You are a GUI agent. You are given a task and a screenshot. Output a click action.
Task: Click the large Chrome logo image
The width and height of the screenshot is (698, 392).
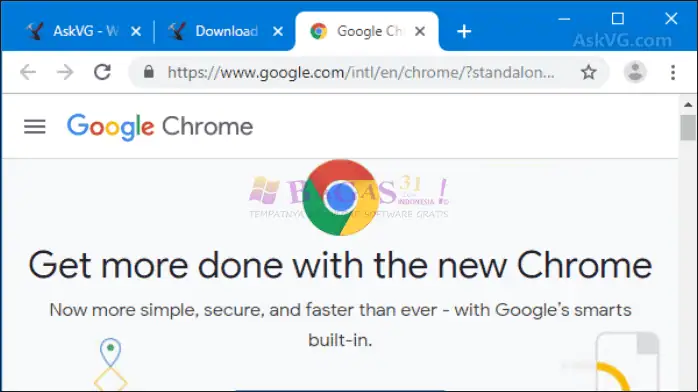point(341,197)
